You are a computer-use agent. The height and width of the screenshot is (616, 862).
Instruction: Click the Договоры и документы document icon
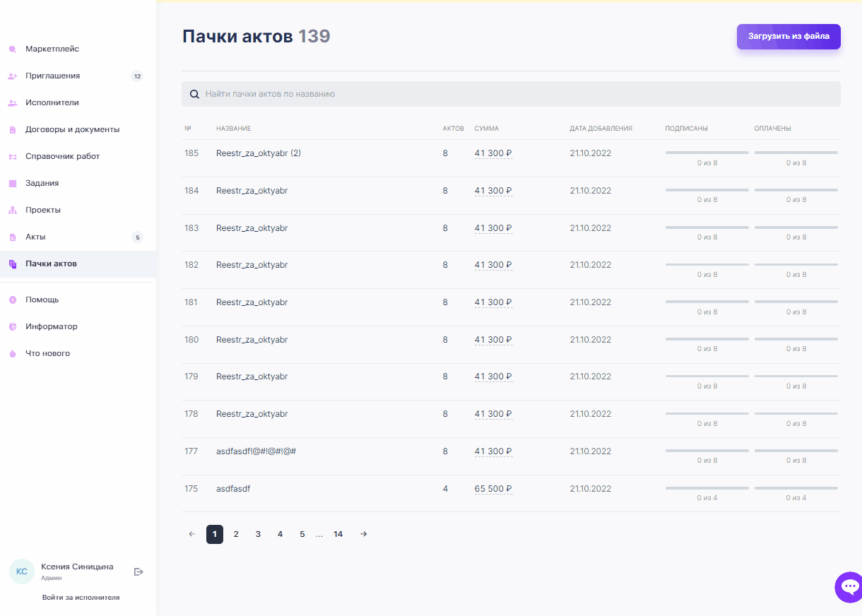point(12,130)
